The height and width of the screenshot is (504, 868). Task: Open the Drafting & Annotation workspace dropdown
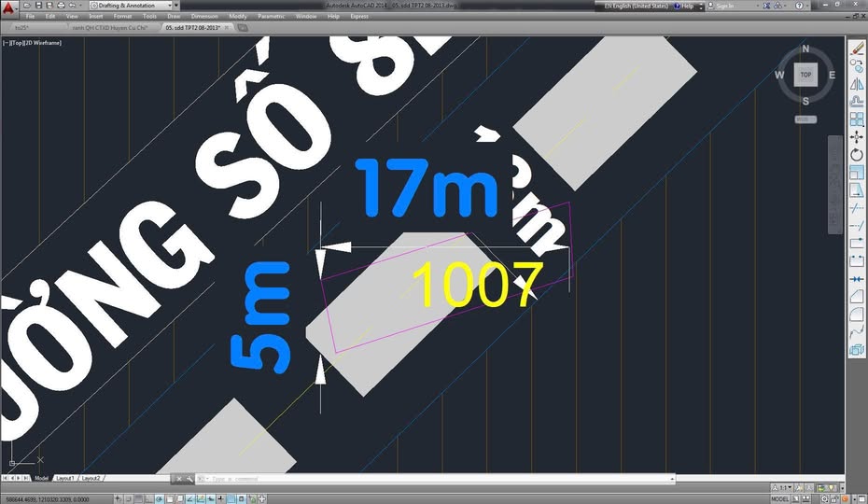click(x=132, y=5)
